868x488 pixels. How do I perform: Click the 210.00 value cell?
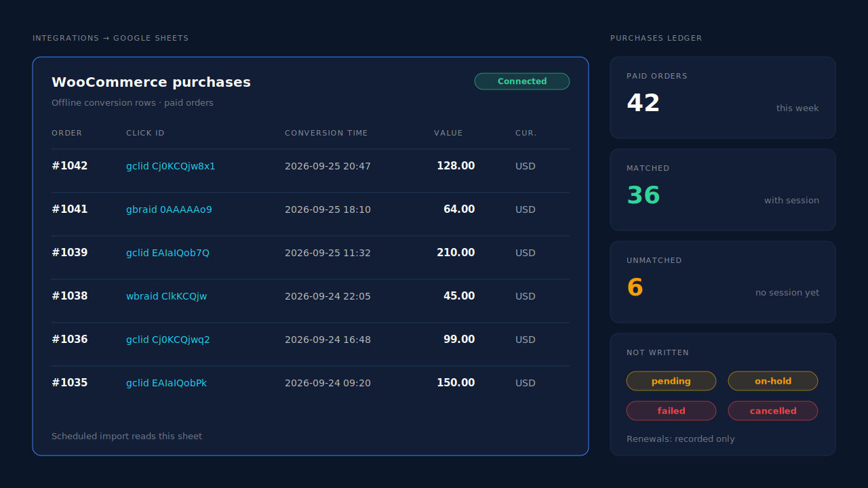[456, 253]
